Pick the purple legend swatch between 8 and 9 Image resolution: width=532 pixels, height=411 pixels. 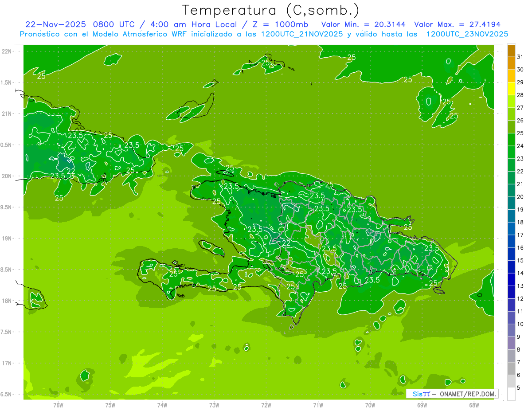(511, 343)
